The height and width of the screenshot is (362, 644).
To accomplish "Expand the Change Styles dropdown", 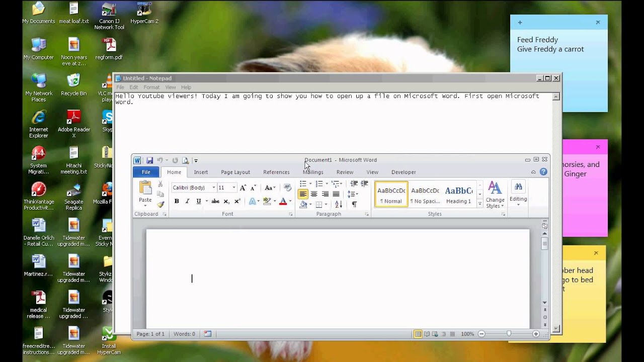I will click(495, 195).
